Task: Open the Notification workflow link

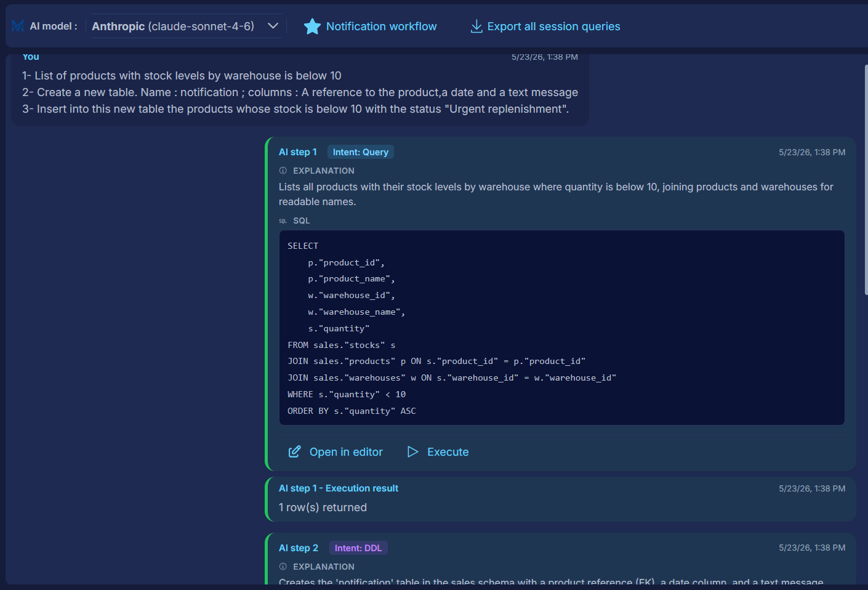Action: coord(381,26)
